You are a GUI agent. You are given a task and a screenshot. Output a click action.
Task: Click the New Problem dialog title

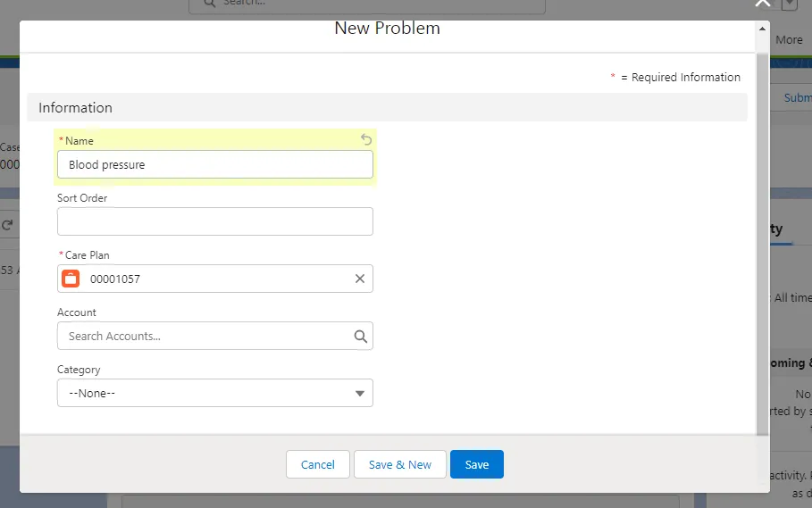click(x=388, y=28)
